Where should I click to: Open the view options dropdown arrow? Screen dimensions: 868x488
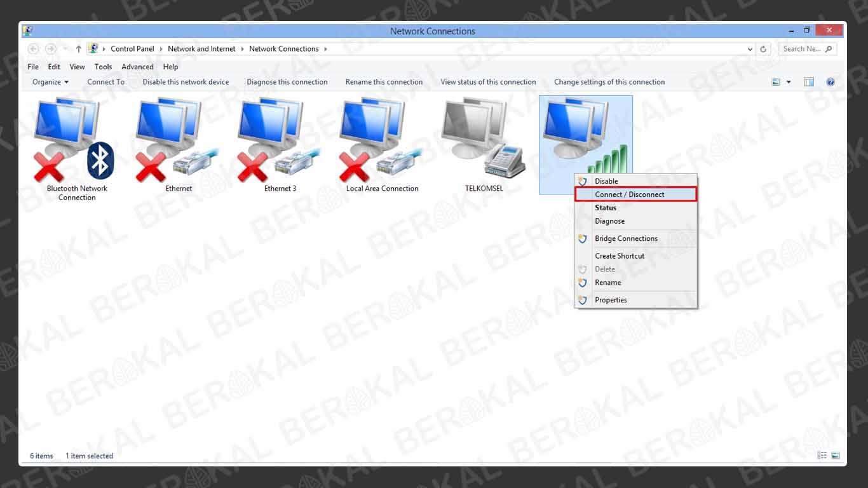point(789,82)
